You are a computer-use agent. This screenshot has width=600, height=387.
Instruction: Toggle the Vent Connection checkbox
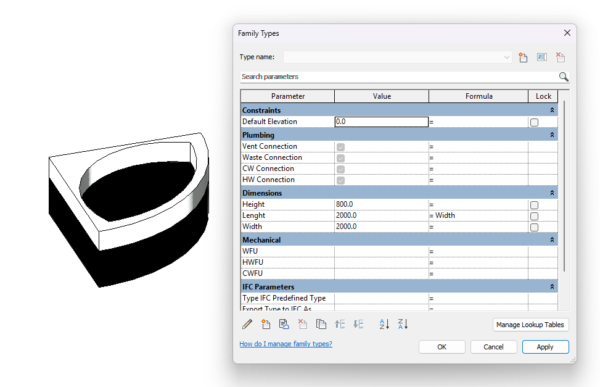tap(341, 147)
